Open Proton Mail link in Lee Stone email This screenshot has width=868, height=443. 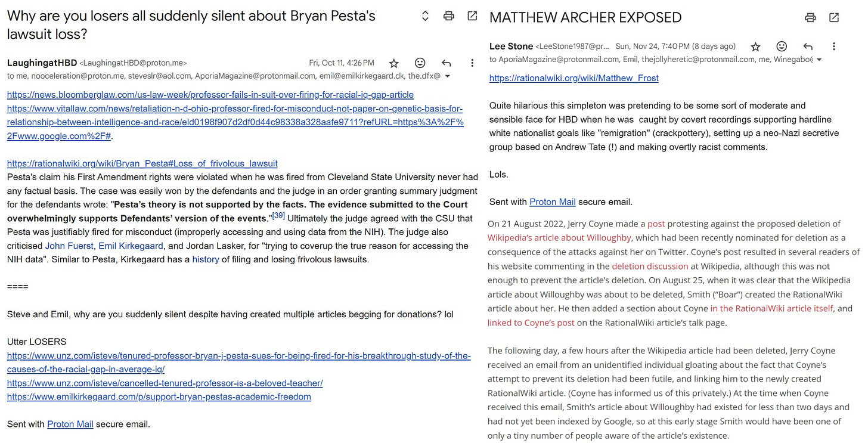(x=553, y=202)
